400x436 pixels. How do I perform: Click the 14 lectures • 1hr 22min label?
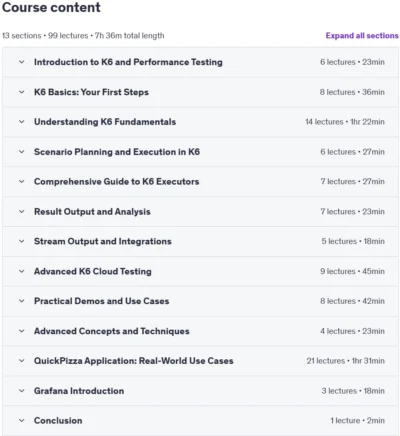click(345, 122)
